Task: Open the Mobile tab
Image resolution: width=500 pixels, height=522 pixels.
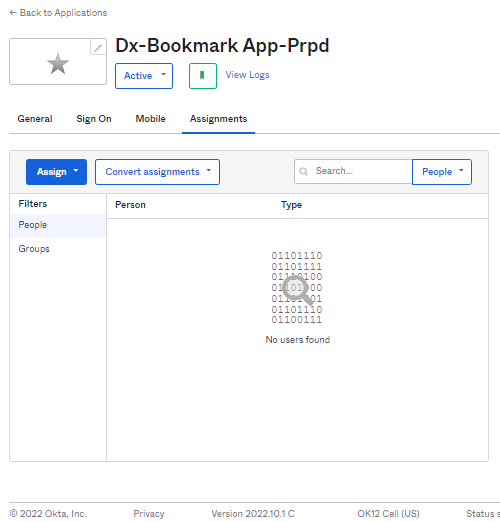Action: (150, 119)
